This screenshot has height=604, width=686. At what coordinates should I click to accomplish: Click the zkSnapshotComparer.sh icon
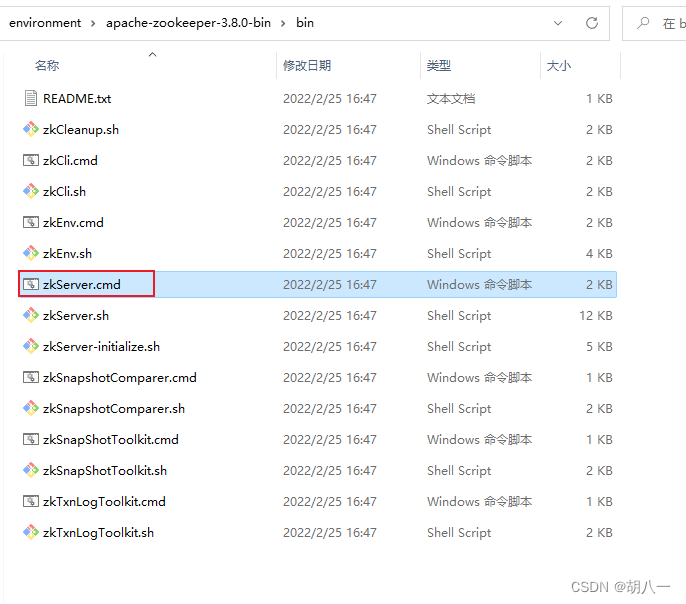[31, 408]
